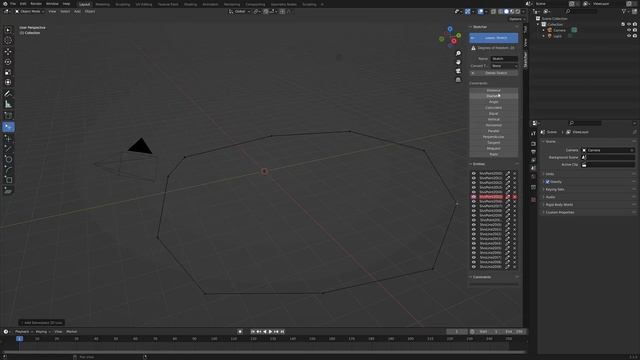
Task: Add a Perpendicular constraint
Action: pos(493,137)
